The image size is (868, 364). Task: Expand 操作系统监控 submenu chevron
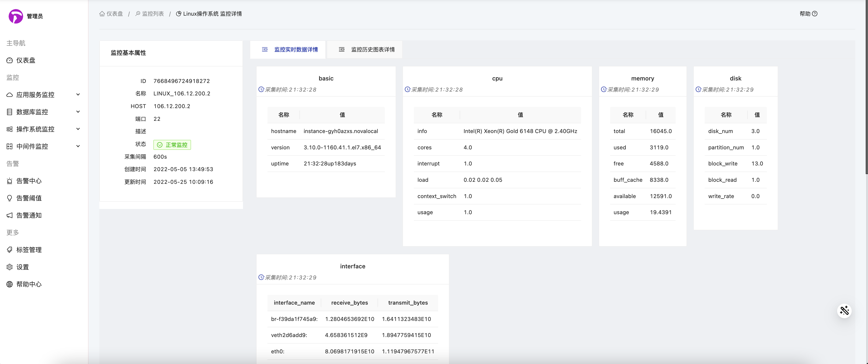tap(78, 129)
